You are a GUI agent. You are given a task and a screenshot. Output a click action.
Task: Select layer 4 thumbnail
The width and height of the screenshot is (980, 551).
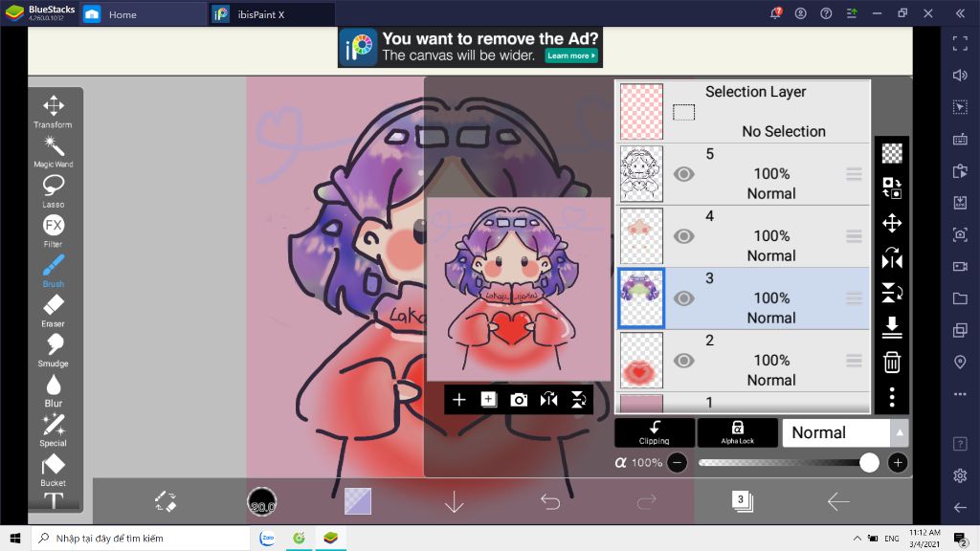click(x=641, y=236)
